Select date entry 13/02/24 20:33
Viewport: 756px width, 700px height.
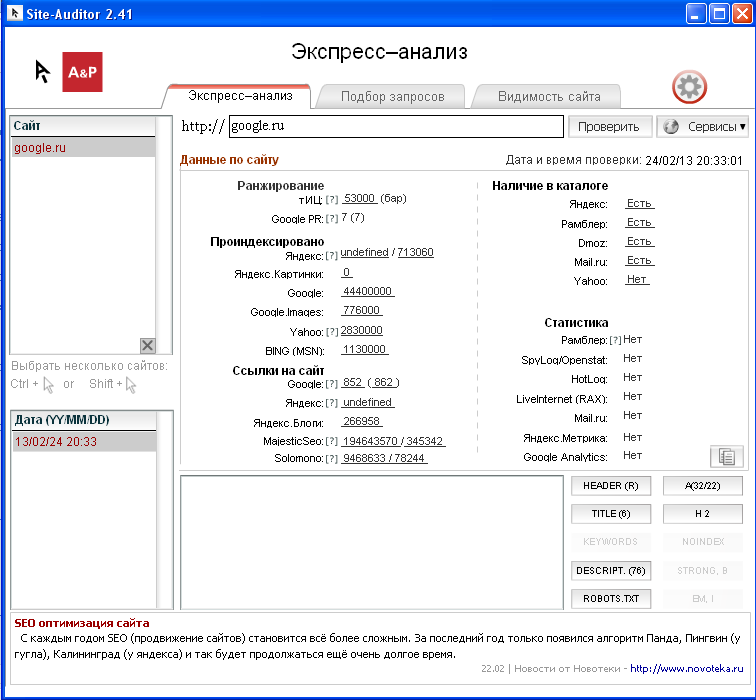tap(83, 442)
